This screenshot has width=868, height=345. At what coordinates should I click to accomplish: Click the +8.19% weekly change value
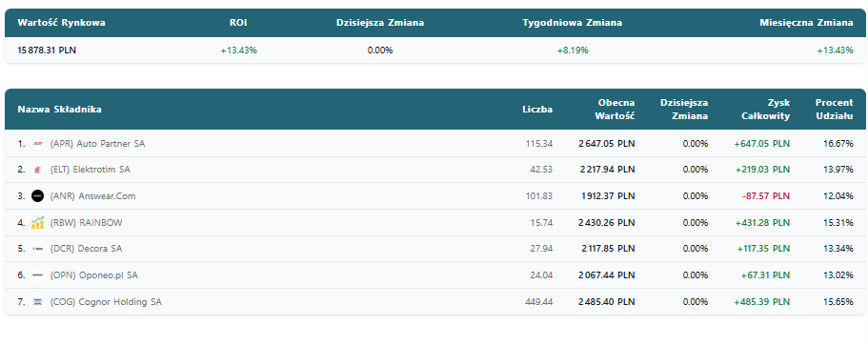573,51
